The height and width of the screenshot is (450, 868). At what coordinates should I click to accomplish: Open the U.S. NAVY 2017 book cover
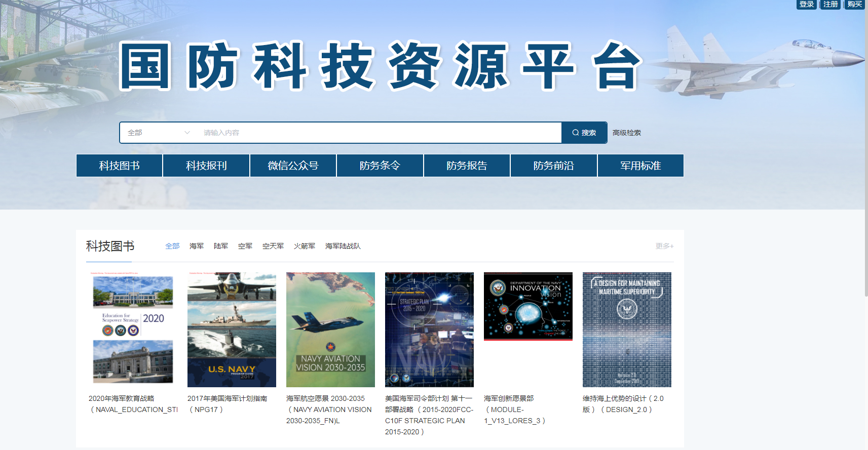[232, 330]
